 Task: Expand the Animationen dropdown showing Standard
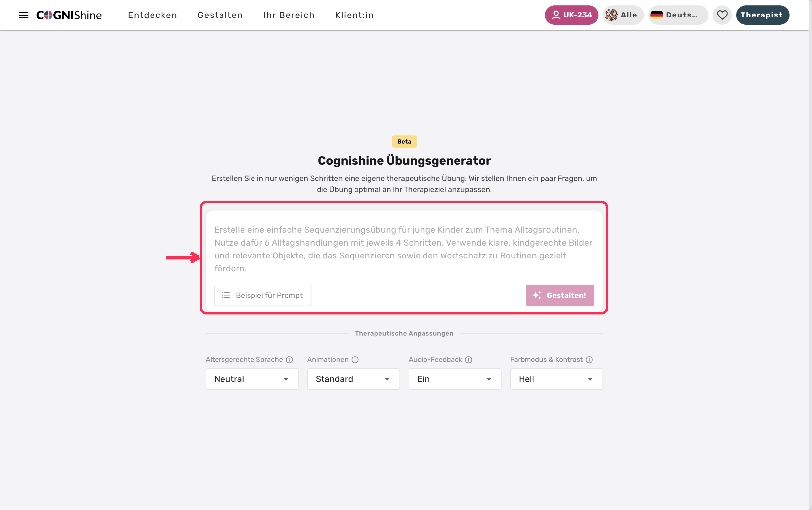pyautogui.click(x=353, y=379)
